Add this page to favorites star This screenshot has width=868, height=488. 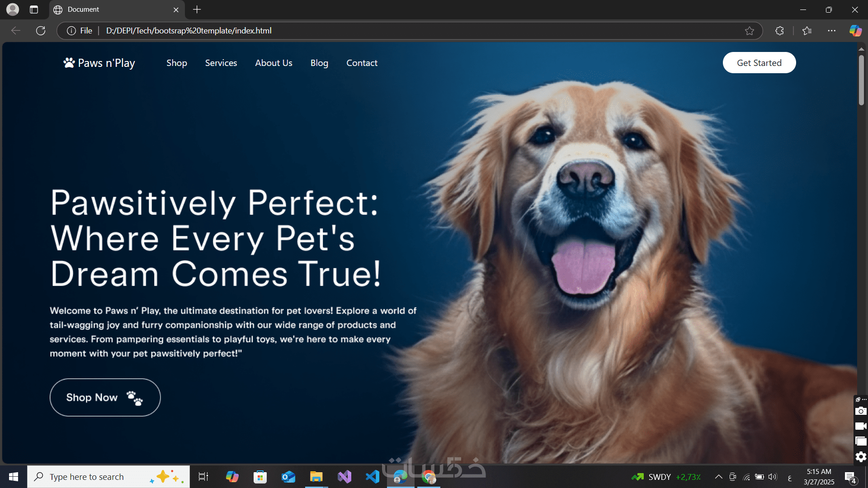(750, 31)
